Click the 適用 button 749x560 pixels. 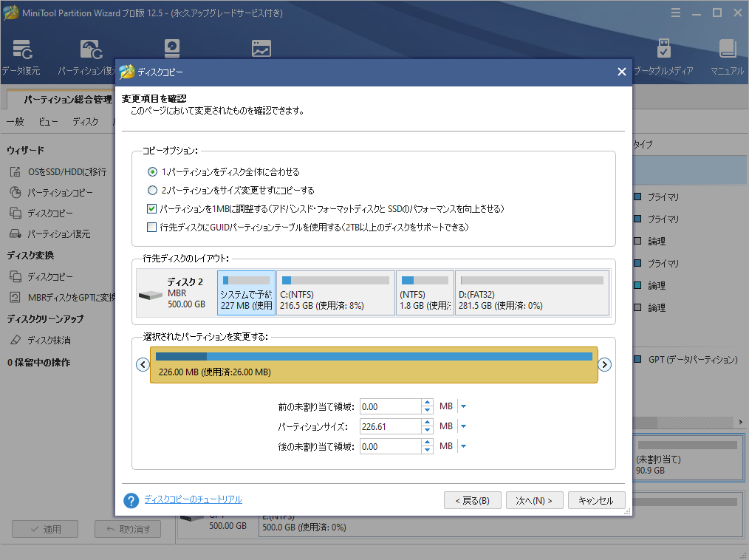[x=45, y=529]
